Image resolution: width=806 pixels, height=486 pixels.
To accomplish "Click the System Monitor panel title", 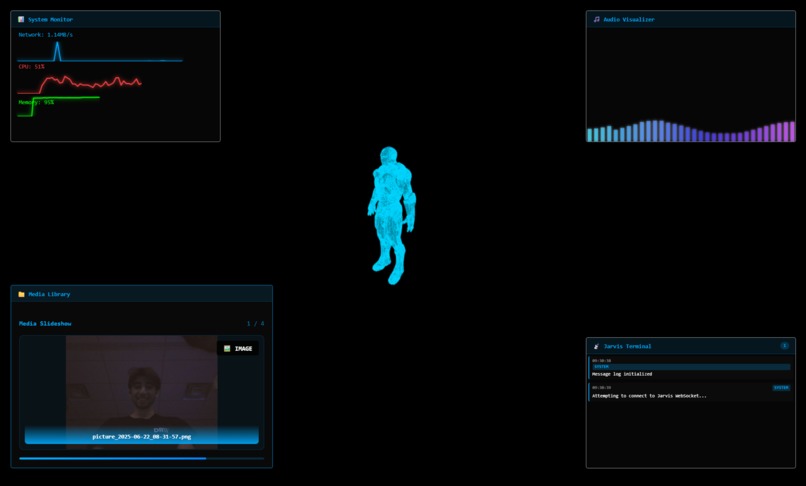I will [x=50, y=20].
